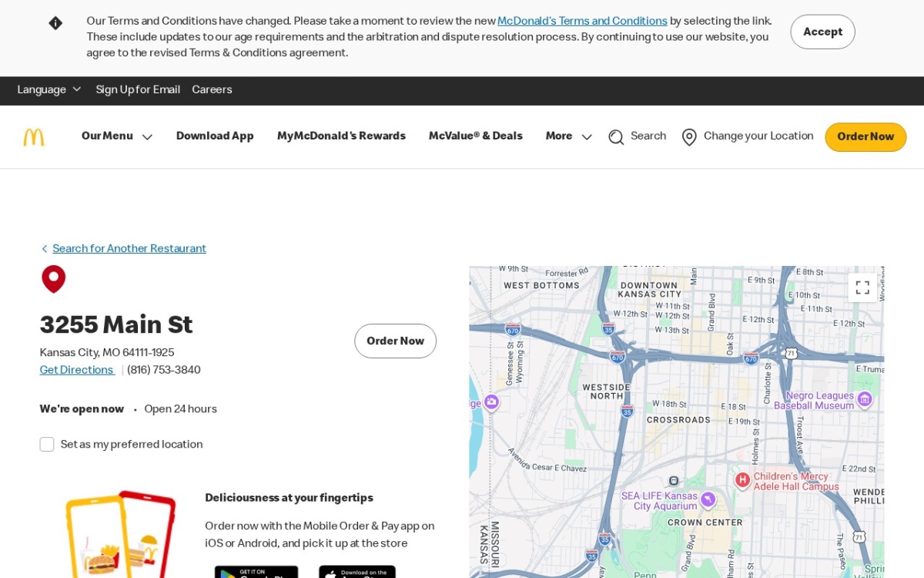Open McDonald's Terms and Conditions link
This screenshot has height=578, width=924.
coord(582,22)
